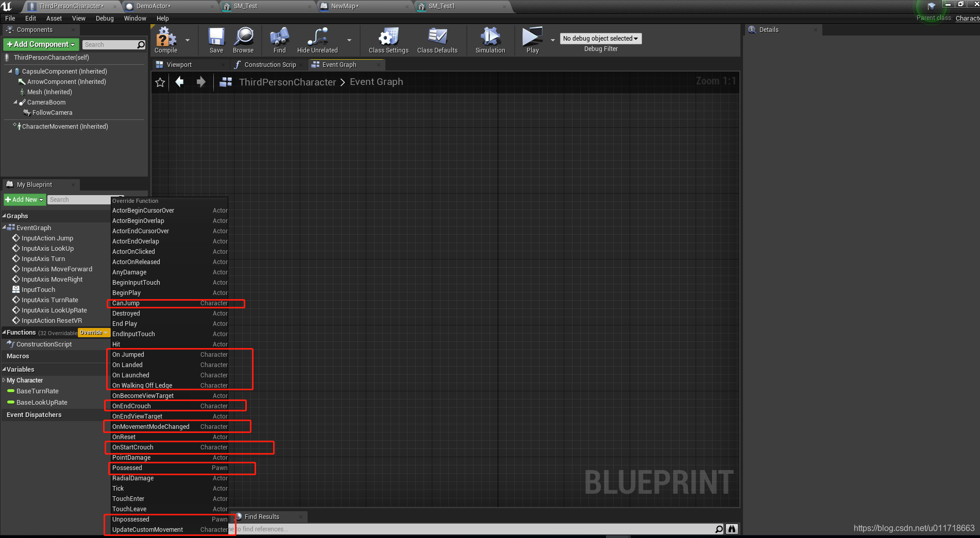The image size is (980, 538).
Task: Click the binoculars find-in-blueprints icon
Action: [732, 529]
